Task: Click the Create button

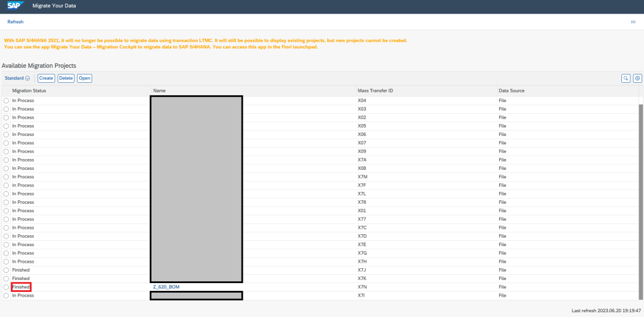Action: [47, 78]
